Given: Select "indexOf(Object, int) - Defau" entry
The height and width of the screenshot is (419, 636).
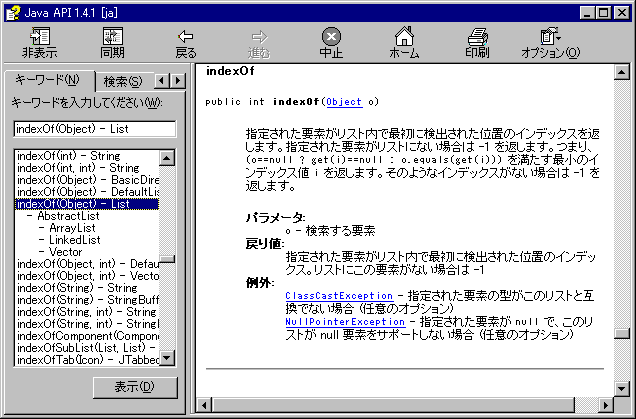Looking at the screenshot, I should pyautogui.click(x=87, y=264).
